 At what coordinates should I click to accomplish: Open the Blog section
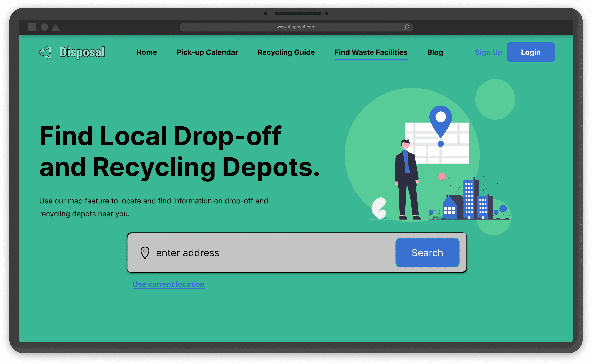tap(435, 52)
